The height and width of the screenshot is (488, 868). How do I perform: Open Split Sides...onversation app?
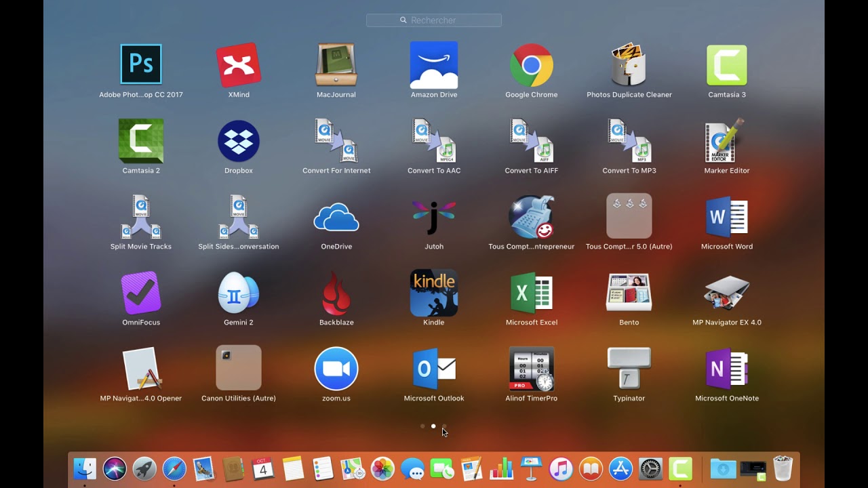tap(239, 216)
